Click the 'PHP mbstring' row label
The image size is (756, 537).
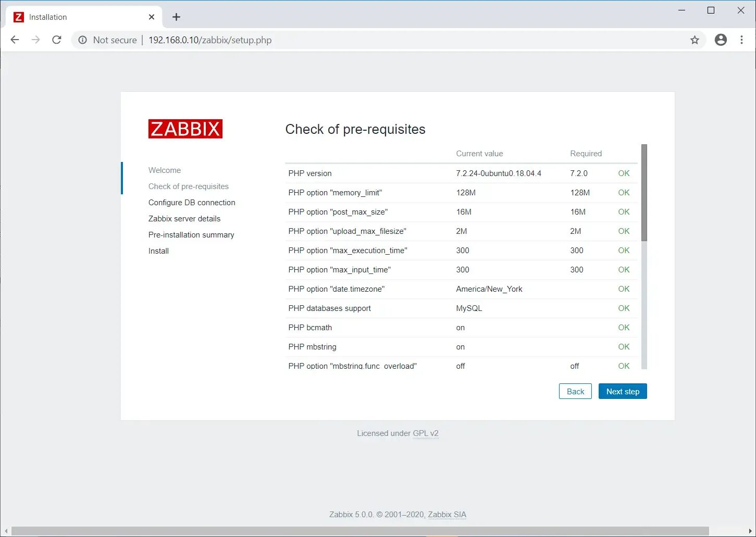click(312, 347)
